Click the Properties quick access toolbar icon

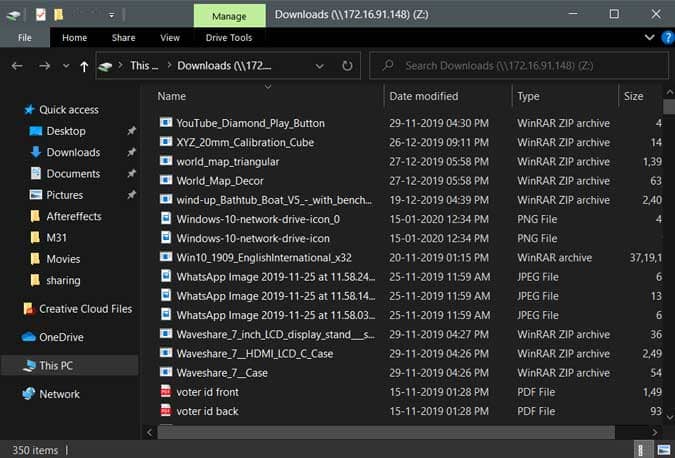[39, 14]
